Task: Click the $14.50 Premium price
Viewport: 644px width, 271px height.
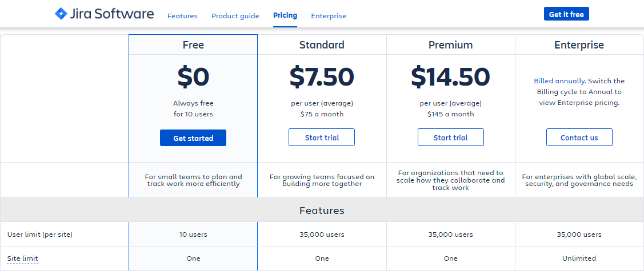Action: [x=451, y=77]
